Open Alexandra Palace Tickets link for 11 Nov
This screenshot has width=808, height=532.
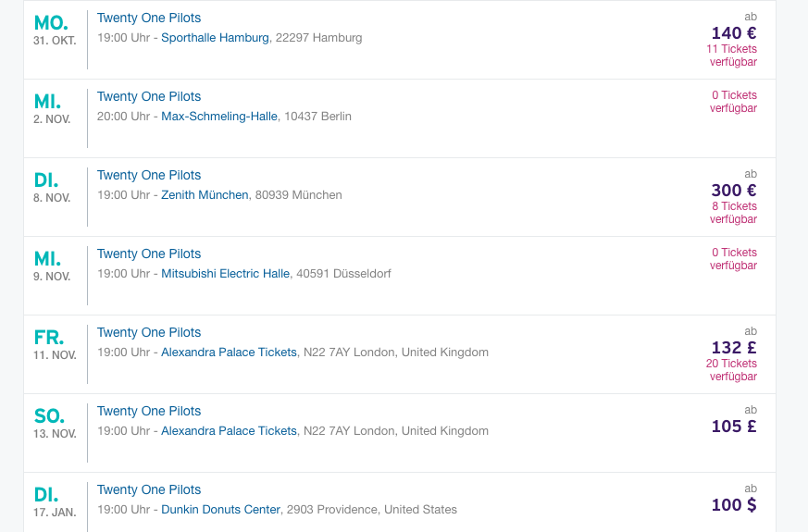click(x=229, y=353)
